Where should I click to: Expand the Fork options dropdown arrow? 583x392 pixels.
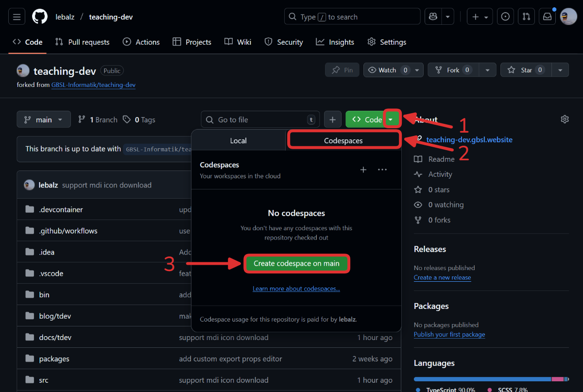[487, 70]
